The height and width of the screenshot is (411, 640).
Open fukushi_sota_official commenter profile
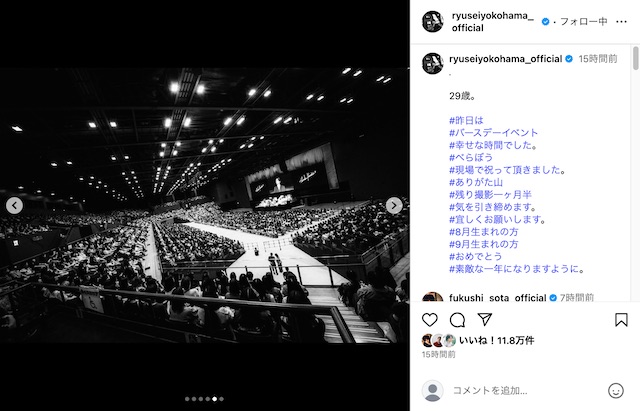coord(498,298)
